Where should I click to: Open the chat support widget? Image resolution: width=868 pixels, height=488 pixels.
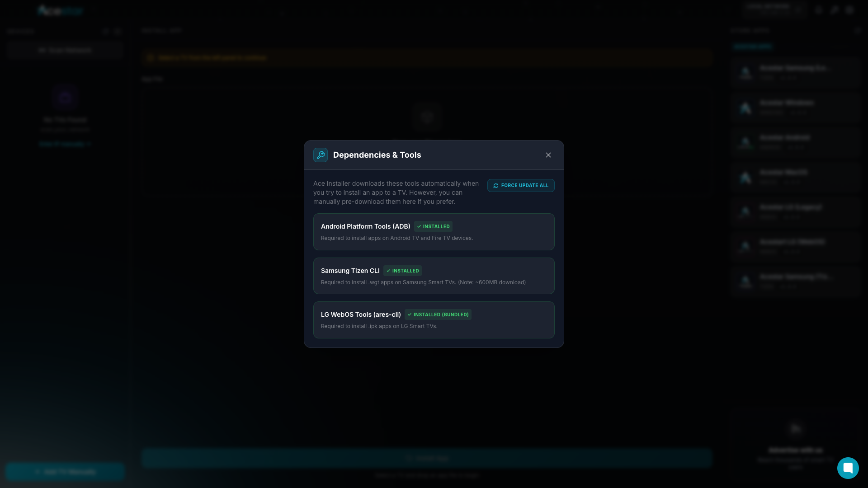pyautogui.click(x=848, y=468)
